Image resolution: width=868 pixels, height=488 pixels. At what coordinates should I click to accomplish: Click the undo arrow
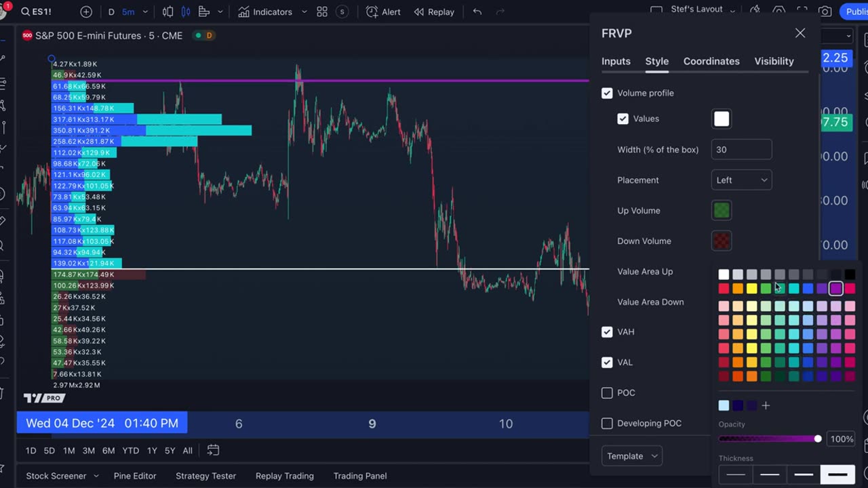click(x=477, y=12)
